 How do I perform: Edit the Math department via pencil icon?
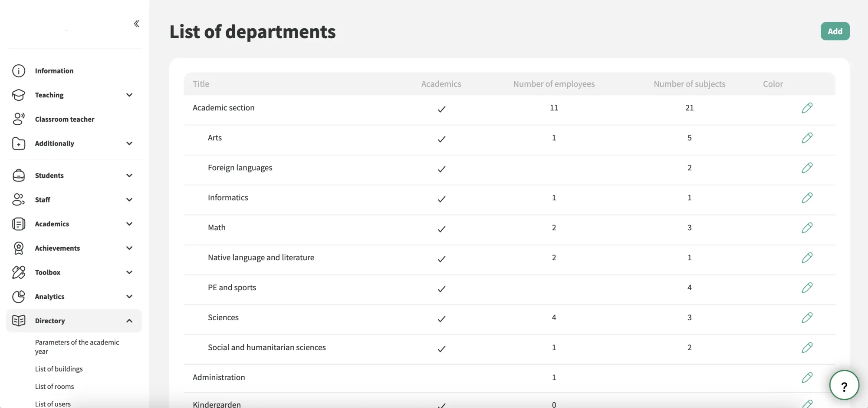coord(807,228)
